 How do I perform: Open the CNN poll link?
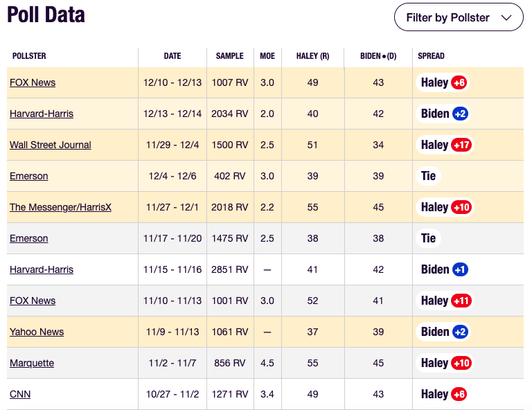click(20, 394)
